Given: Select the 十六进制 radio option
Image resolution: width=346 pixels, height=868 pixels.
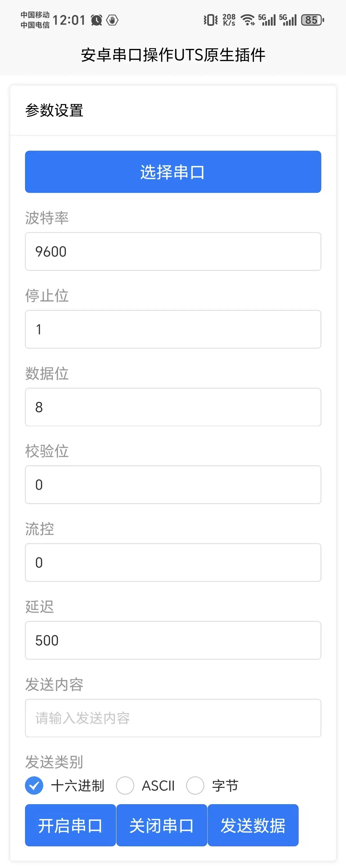Looking at the screenshot, I should (34, 785).
